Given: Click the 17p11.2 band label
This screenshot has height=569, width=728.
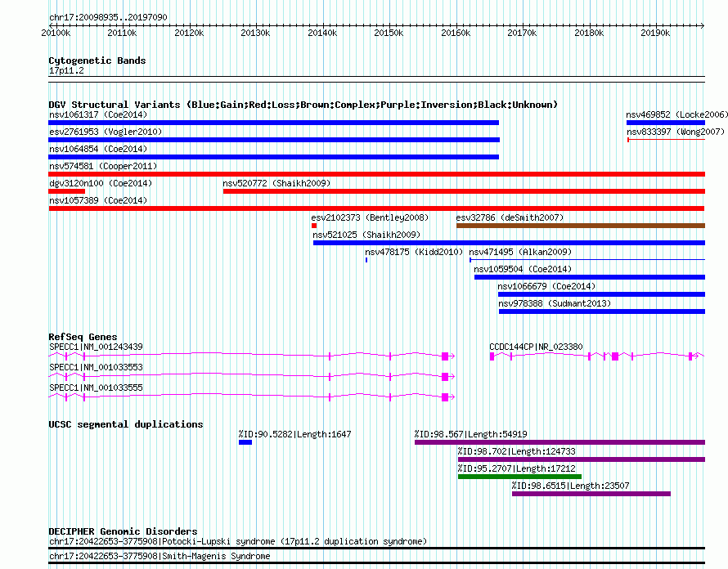Looking at the screenshot, I should (66, 70).
